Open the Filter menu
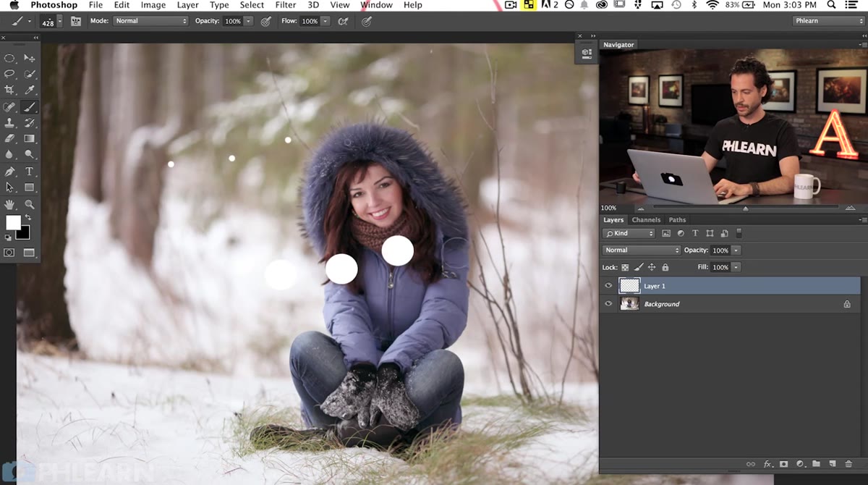 pyautogui.click(x=286, y=5)
